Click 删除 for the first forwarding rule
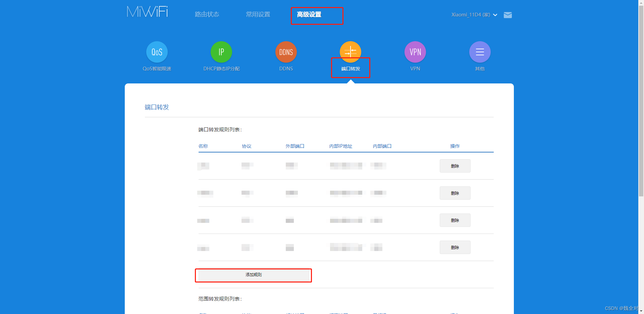644x314 pixels. [x=455, y=166]
